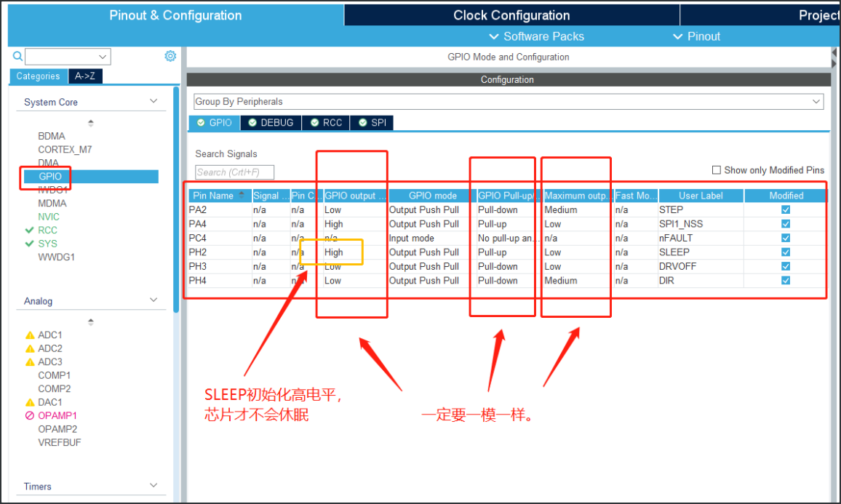Image resolution: width=841 pixels, height=504 pixels.
Task: Click the warning icon beside ADC1
Action: click(x=30, y=335)
